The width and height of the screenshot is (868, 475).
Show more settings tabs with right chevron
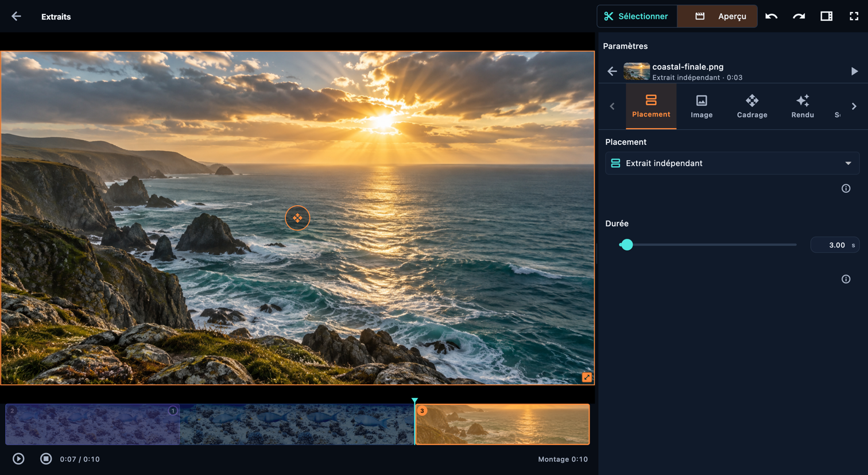[854, 106]
